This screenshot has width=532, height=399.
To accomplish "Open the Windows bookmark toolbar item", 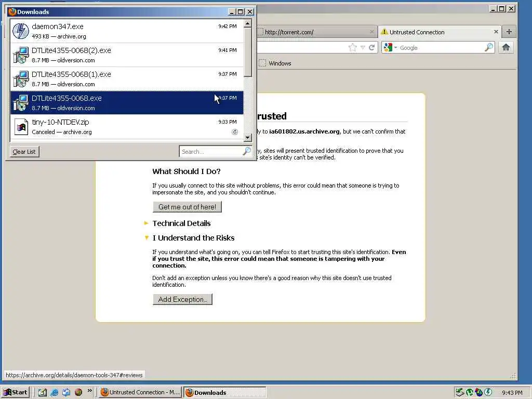I will coord(275,63).
